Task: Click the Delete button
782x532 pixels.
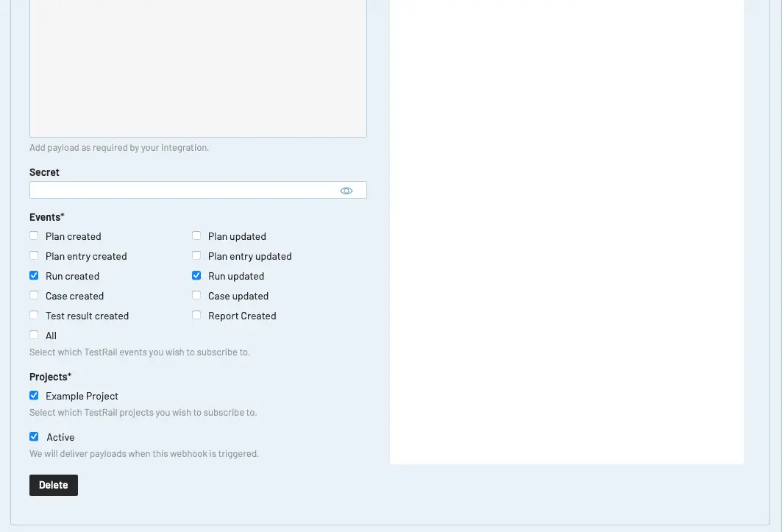Action: coord(54,485)
